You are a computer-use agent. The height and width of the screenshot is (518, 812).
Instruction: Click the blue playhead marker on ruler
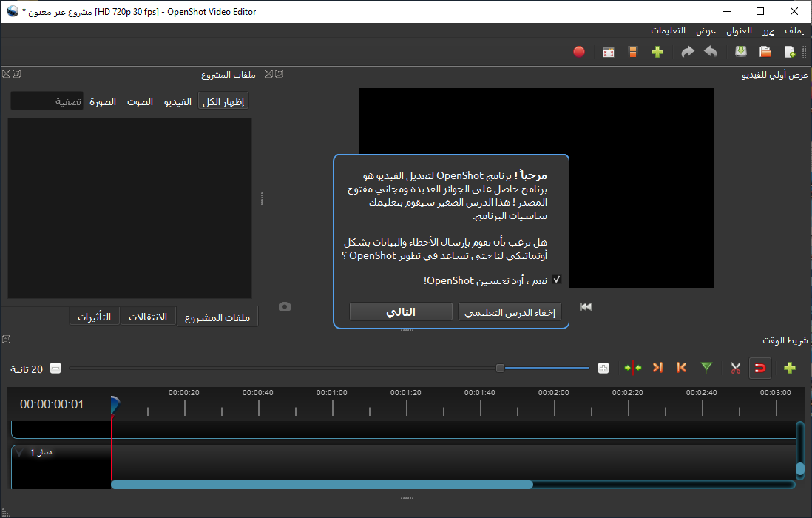click(115, 405)
